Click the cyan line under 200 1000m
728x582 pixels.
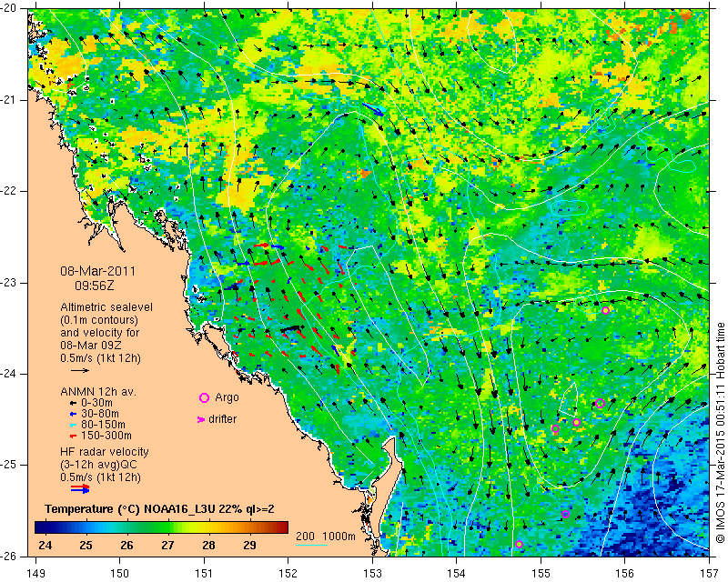[x=311, y=545]
